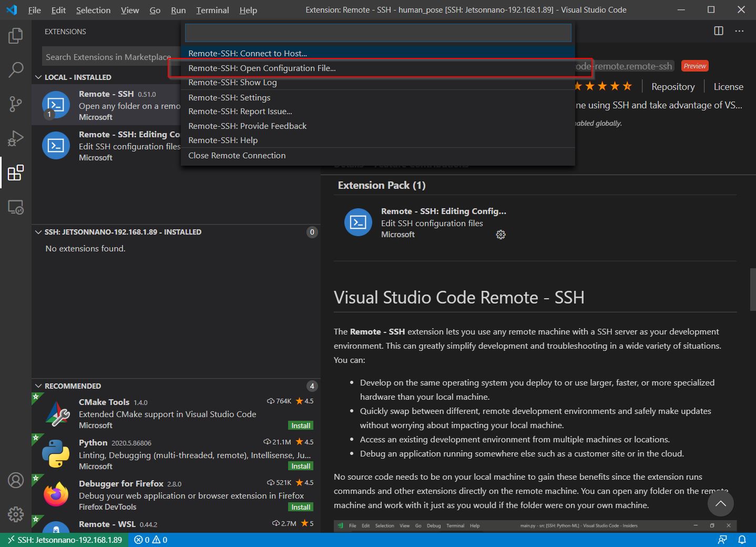This screenshot has width=756, height=547.
Task: Click the command palette input box
Action: [x=378, y=33]
